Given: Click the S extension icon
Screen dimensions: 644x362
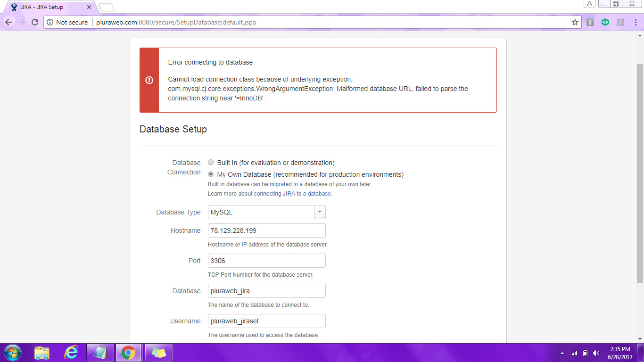Looking at the screenshot, I should pyautogui.click(x=590, y=22).
